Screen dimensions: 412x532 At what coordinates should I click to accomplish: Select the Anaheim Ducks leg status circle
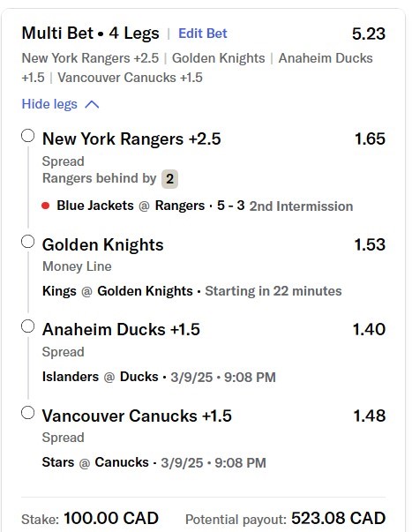(28, 326)
